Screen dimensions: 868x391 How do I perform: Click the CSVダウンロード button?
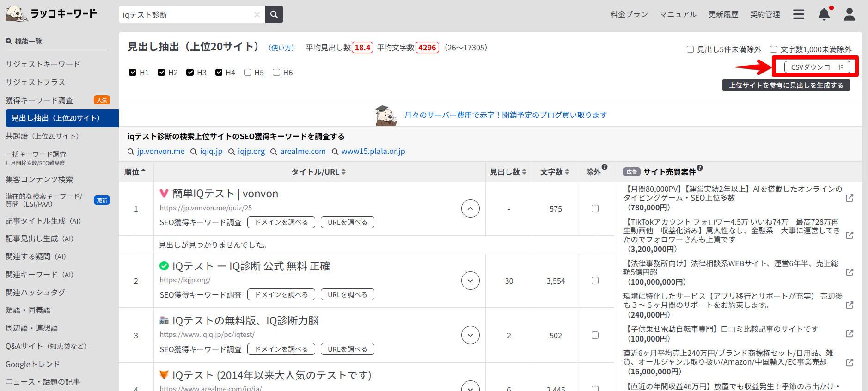[x=817, y=67]
